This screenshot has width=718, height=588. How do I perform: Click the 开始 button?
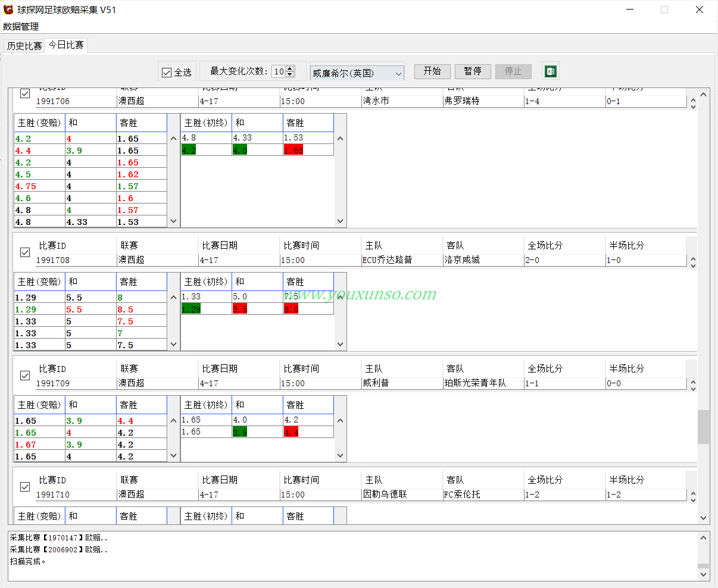(x=432, y=71)
